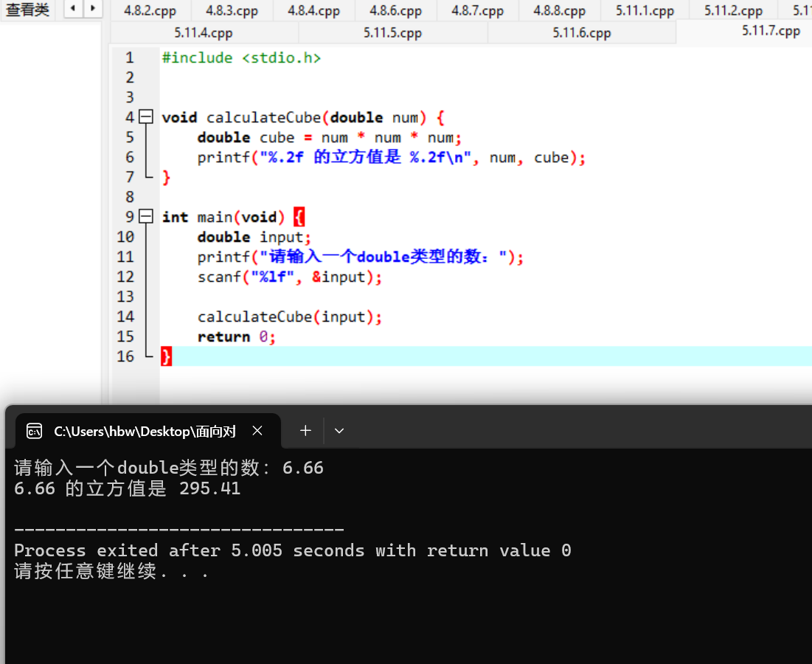Click the console prompt line ending in 6.66
The width and height of the screenshot is (812, 664).
point(169,468)
